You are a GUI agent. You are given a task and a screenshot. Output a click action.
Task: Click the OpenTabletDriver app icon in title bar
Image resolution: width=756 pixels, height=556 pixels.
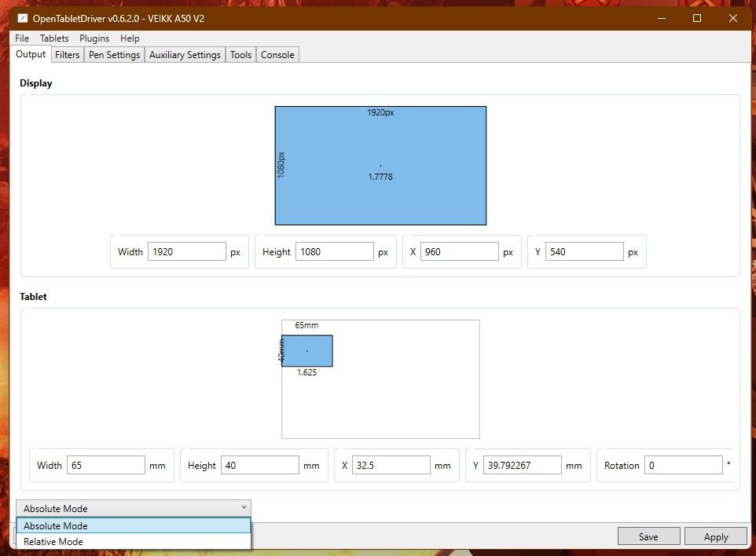(x=22, y=18)
